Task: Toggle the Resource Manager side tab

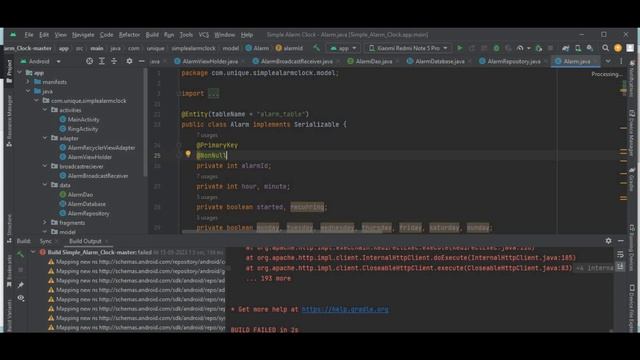Action: tap(9, 121)
